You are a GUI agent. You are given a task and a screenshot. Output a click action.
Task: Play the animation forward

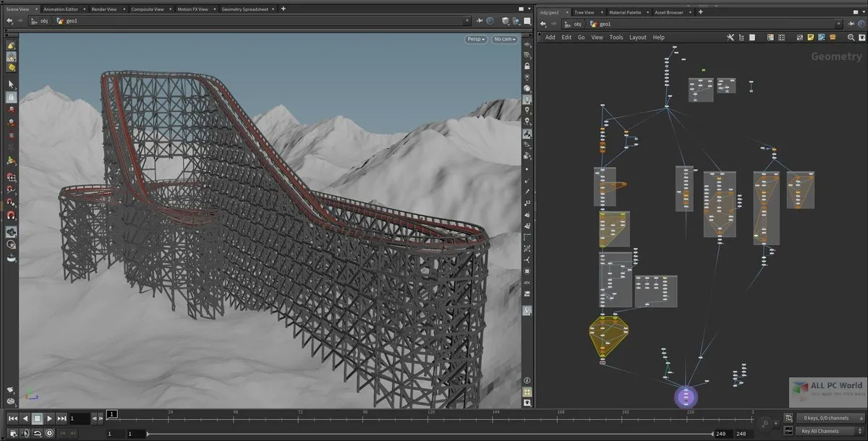(x=49, y=418)
